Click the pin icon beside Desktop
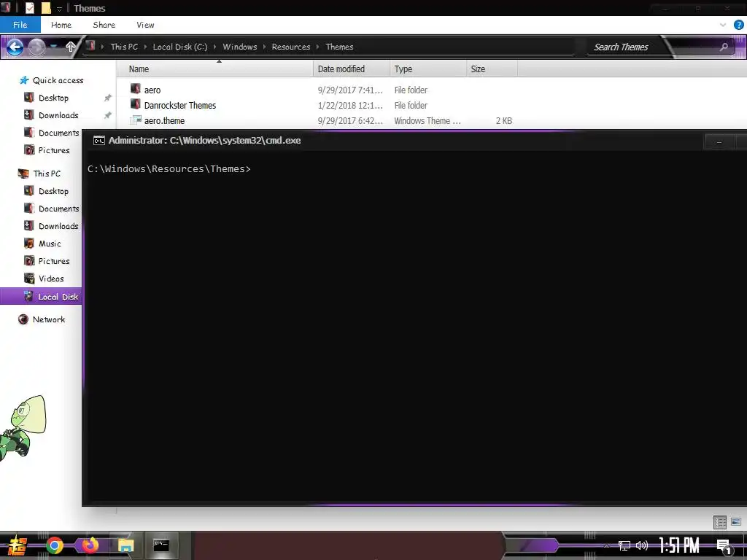The width and height of the screenshot is (747, 560). (x=108, y=98)
